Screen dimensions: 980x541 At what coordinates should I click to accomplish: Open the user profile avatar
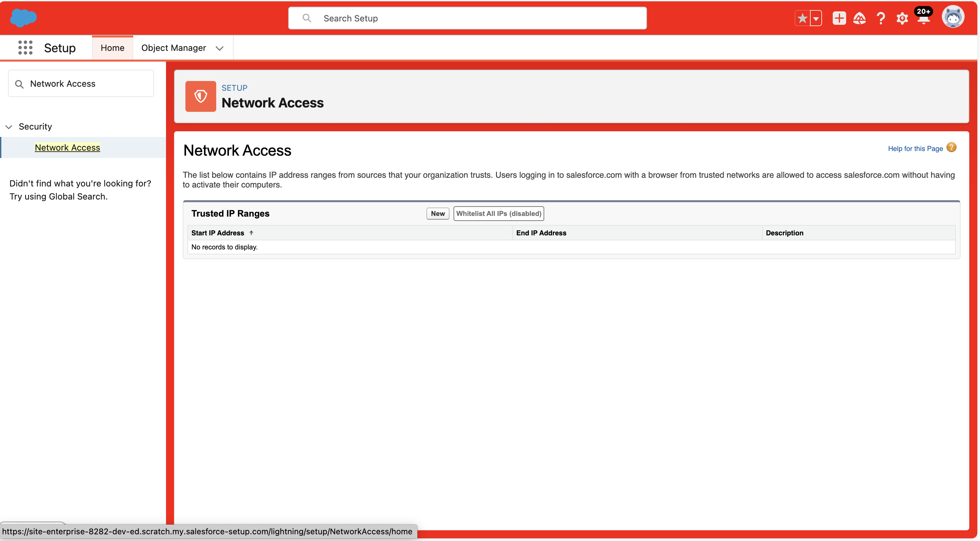(953, 17)
